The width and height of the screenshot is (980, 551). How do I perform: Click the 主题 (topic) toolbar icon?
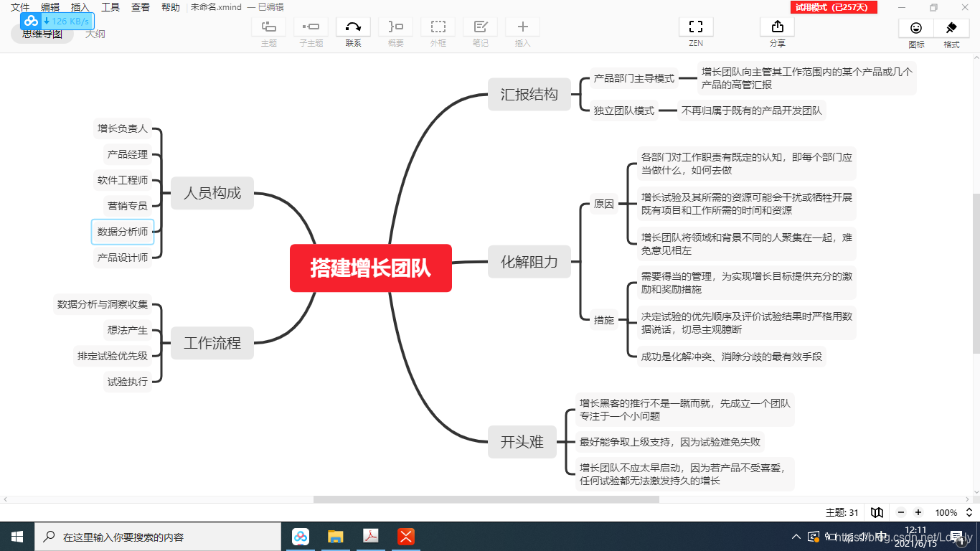tap(268, 27)
